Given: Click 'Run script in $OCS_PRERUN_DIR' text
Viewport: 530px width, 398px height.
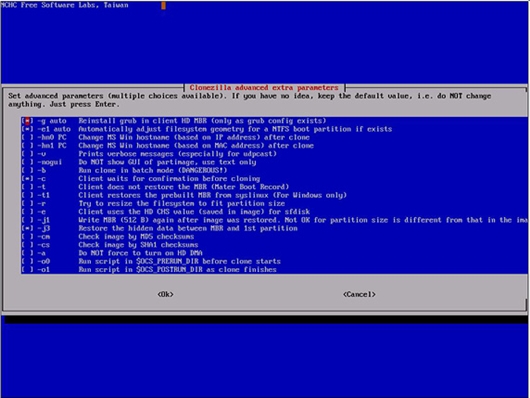Looking at the screenshot, I should (x=138, y=261).
